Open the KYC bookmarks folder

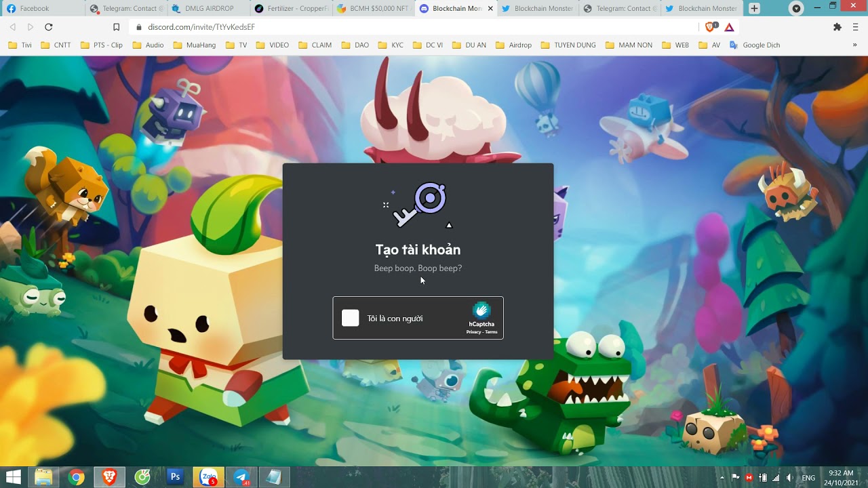391,45
